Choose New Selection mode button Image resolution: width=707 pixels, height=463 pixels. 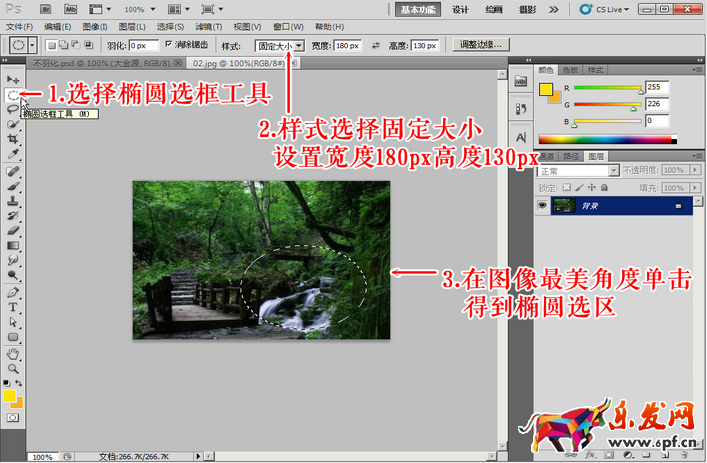[52, 45]
